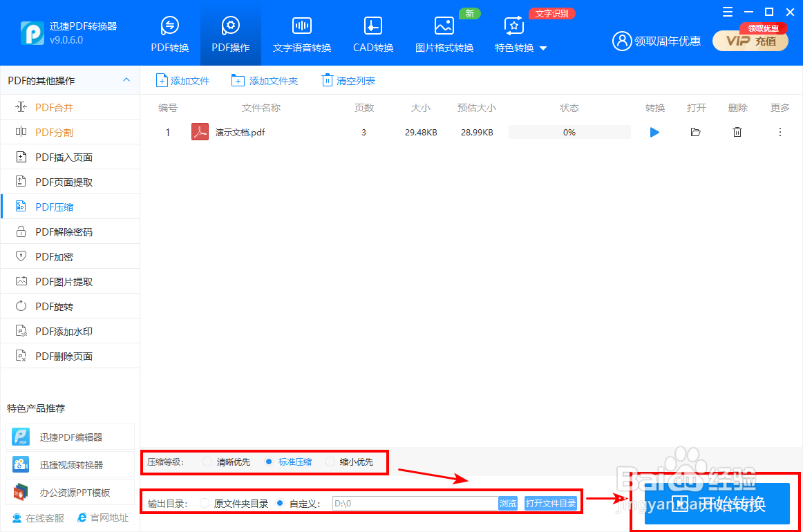
Task: Select 原文件夹目录 output option
Action: click(x=234, y=503)
